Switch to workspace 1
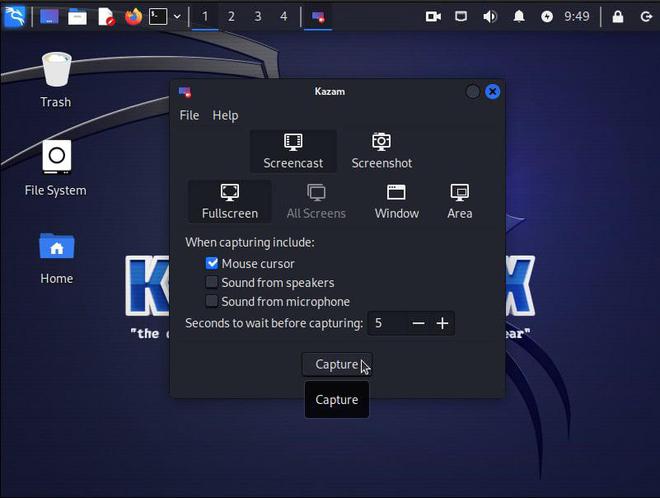This screenshot has width=660, height=498. 205,17
